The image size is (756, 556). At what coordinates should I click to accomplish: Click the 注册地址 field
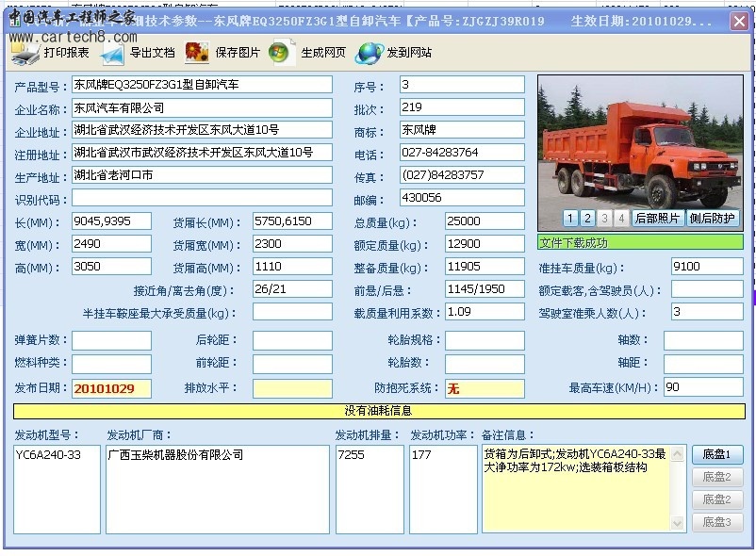[202, 153]
